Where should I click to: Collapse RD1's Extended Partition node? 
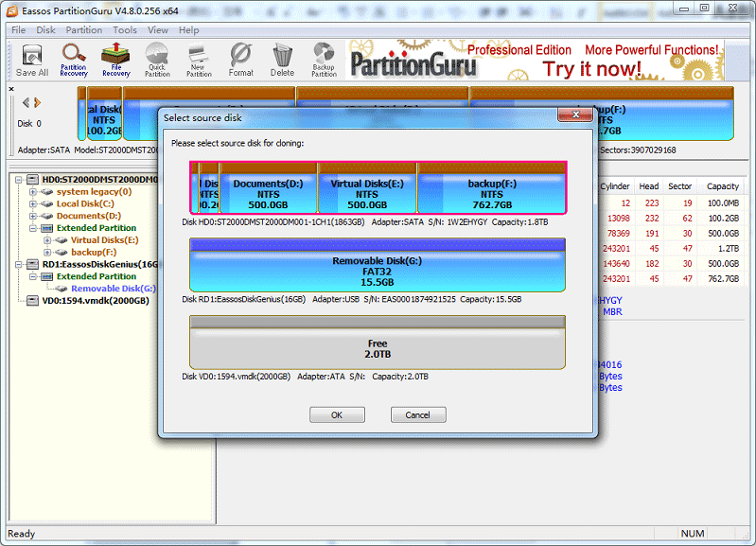(x=33, y=276)
